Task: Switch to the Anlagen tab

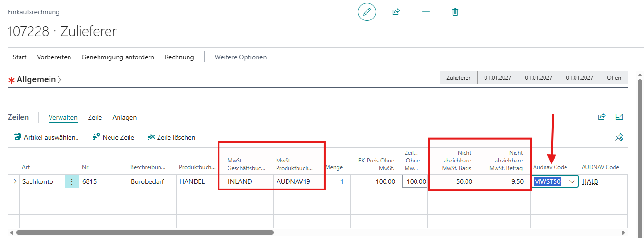Action: (125, 117)
